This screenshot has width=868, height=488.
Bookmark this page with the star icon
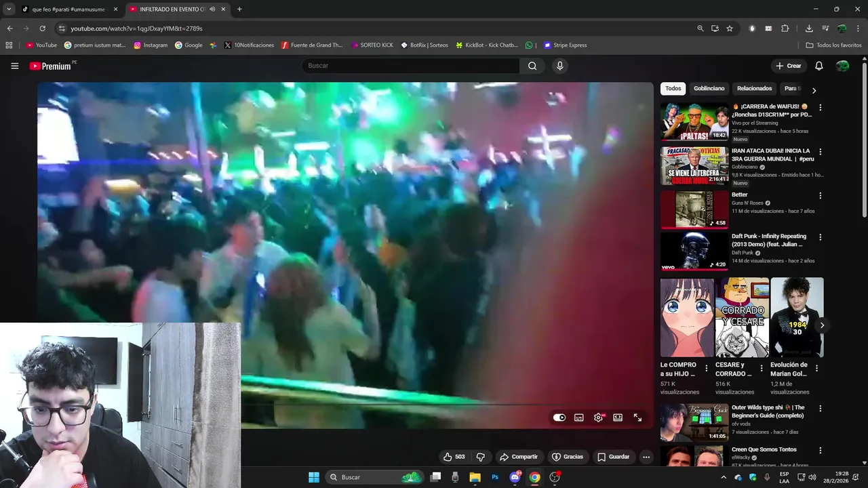click(x=730, y=28)
